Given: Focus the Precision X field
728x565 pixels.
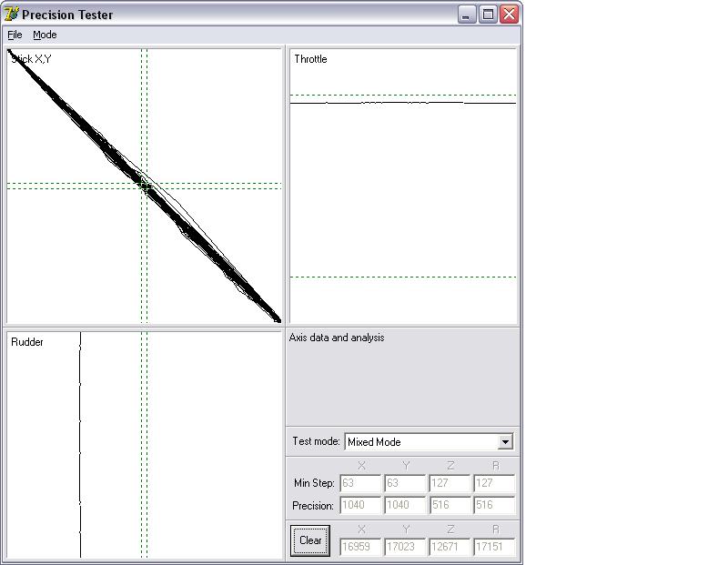Looking at the screenshot, I should 360,505.
